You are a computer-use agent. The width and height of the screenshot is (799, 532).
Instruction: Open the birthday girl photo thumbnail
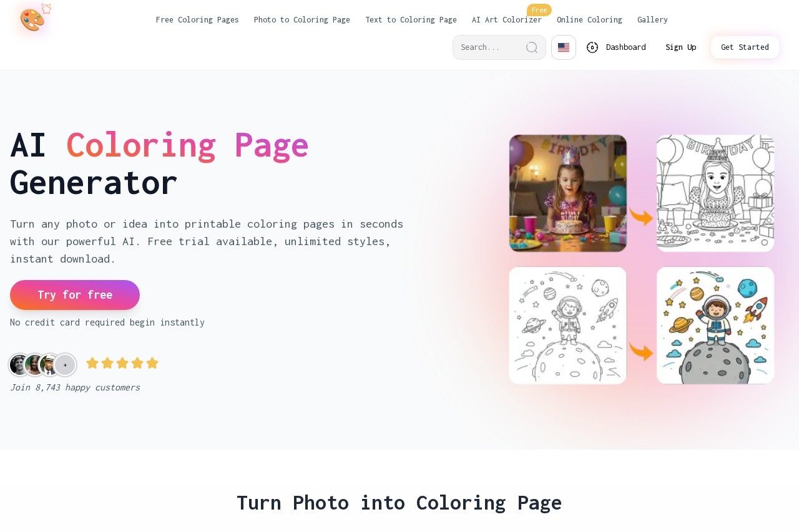(568, 193)
